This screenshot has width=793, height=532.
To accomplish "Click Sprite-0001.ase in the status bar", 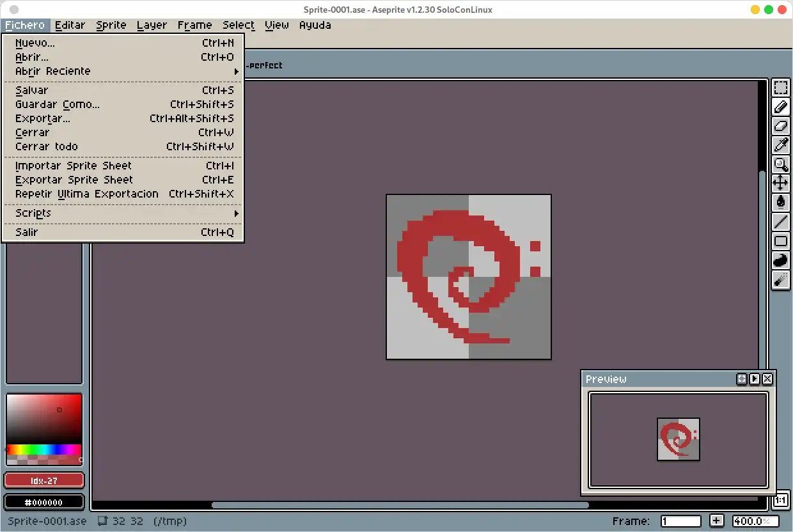I will tap(47, 521).
